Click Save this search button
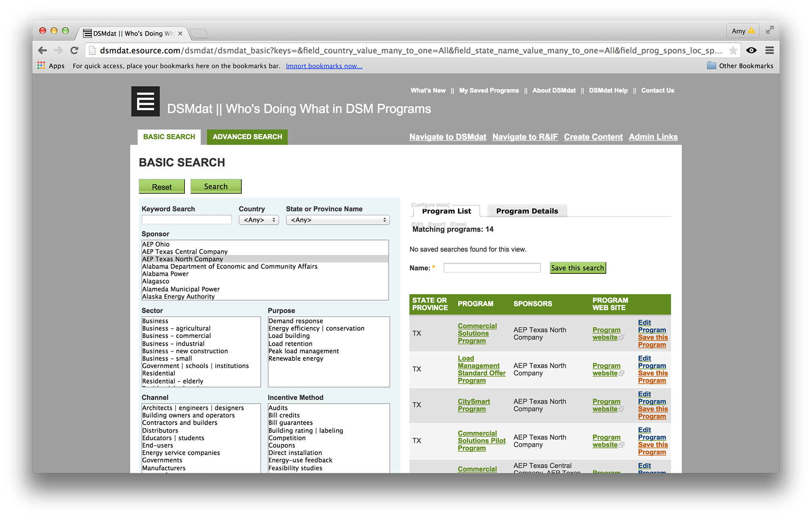Image resolution: width=812 pixels, height=518 pixels. pyautogui.click(x=578, y=268)
